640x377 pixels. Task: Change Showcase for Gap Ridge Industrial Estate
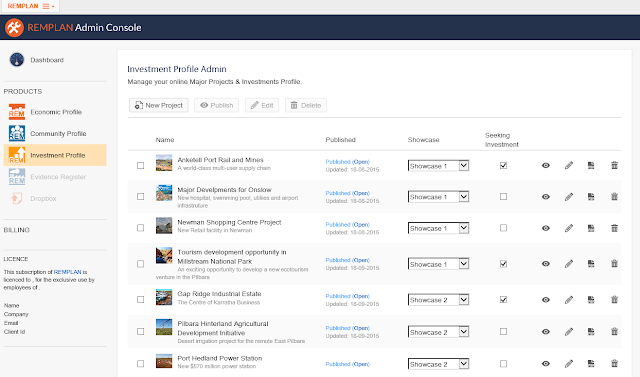(x=438, y=300)
